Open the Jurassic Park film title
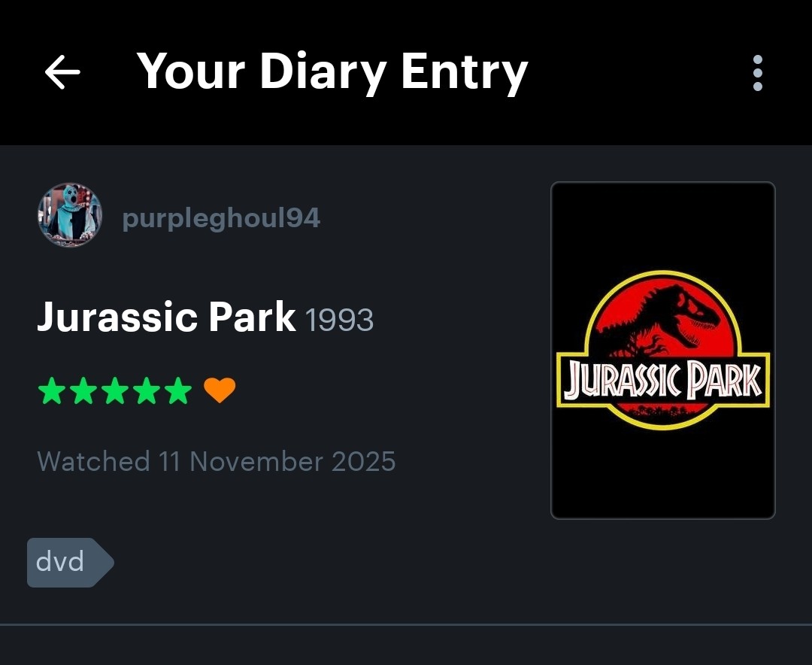 166,317
